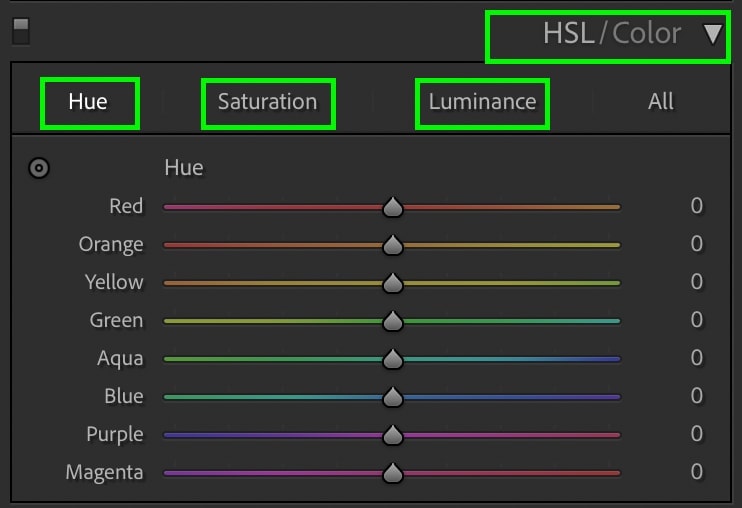Switch to the Saturation tab

coord(267,102)
